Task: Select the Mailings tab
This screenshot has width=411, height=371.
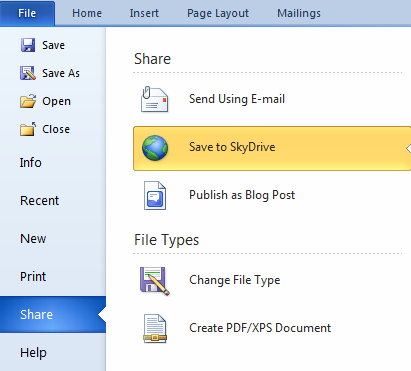Action: click(x=299, y=13)
